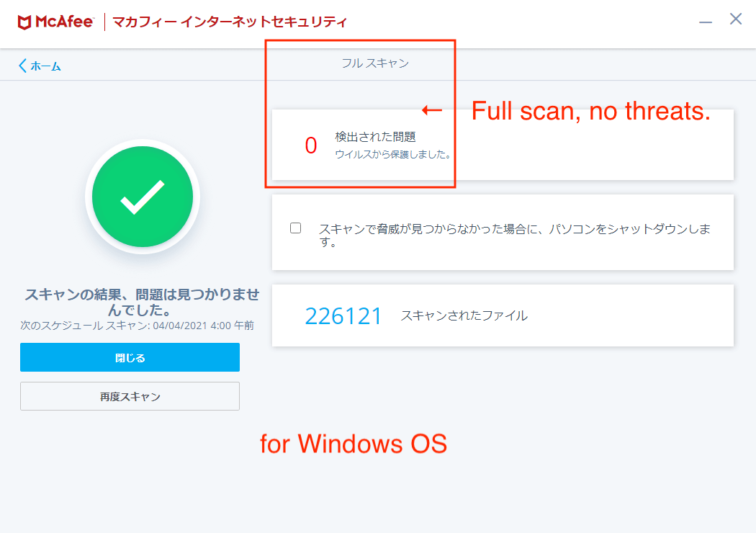756x533 pixels.
Task: Click the スキャンの結果 result message
Action: (143, 302)
